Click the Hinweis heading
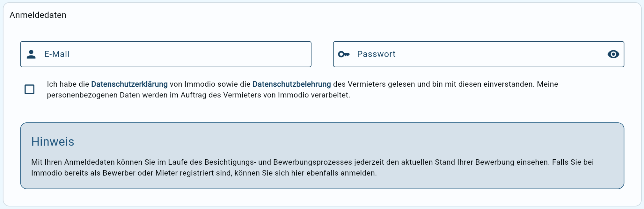The width and height of the screenshot is (644, 209). tap(53, 142)
